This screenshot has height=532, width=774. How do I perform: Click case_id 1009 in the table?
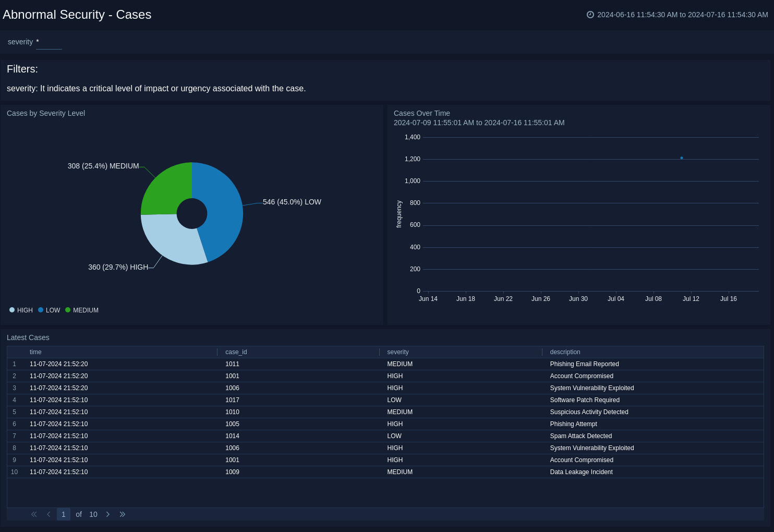pyautogui.click(x=232, y=472)
